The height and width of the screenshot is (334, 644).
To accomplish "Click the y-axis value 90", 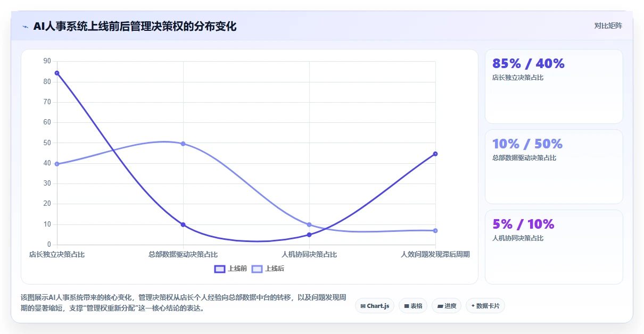I will [x=47, y=61].
